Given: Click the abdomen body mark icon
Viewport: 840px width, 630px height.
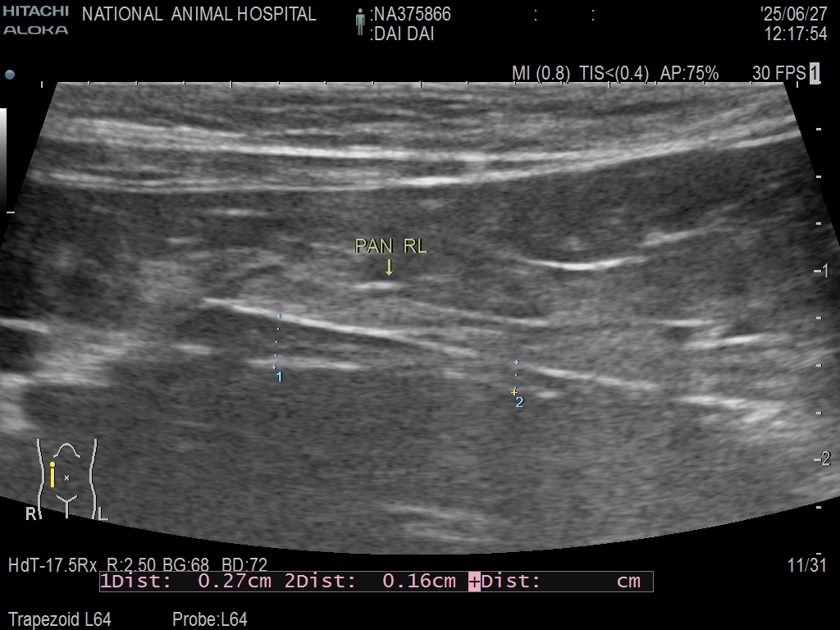Looking at the screenshot, I should point(66,479).
